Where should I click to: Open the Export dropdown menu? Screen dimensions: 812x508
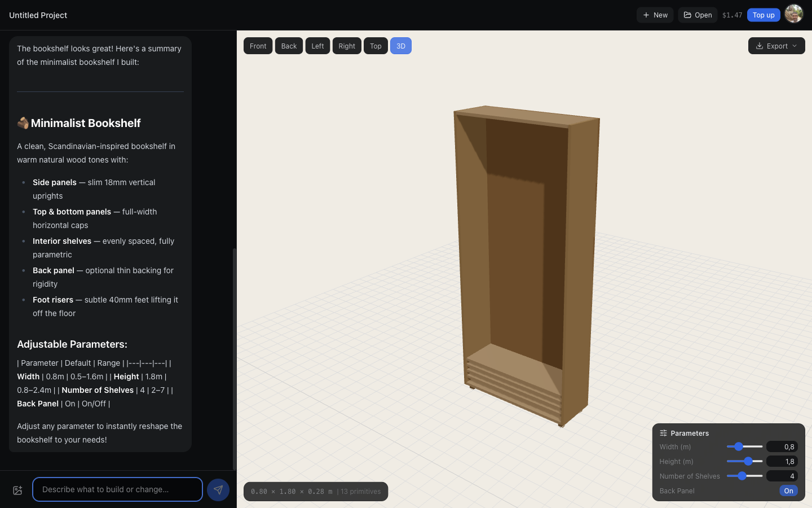[776, 46]
